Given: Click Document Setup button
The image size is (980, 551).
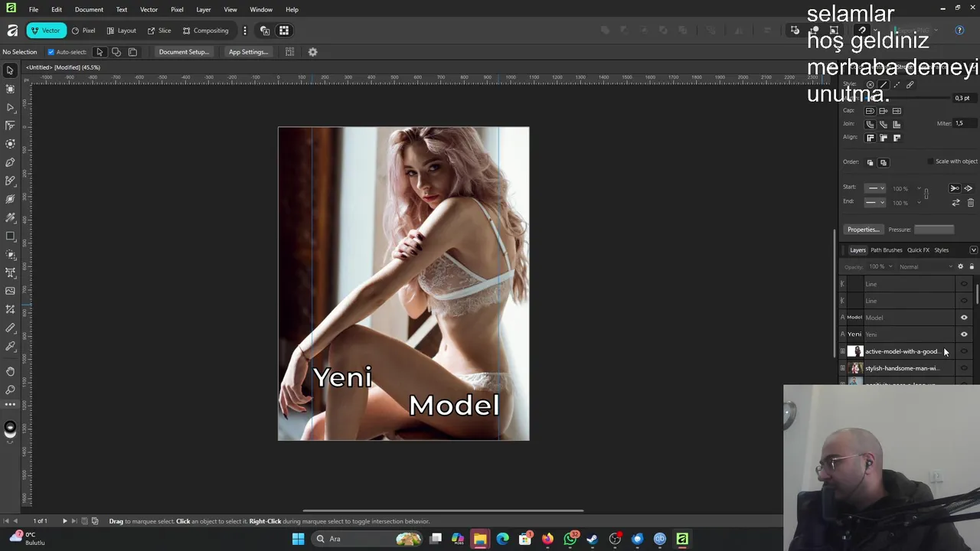Looking at the screenshot, I should point(184,52).
